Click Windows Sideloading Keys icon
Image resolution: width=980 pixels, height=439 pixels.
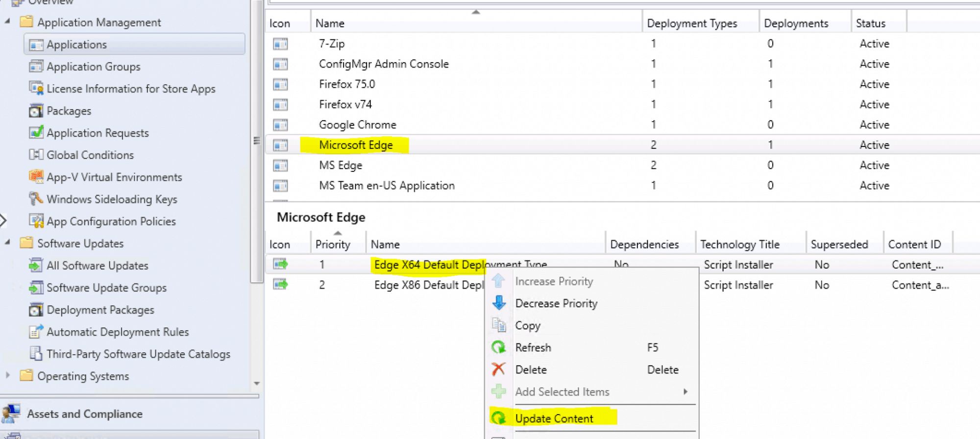pyautogui.click(x=36, y=198)
